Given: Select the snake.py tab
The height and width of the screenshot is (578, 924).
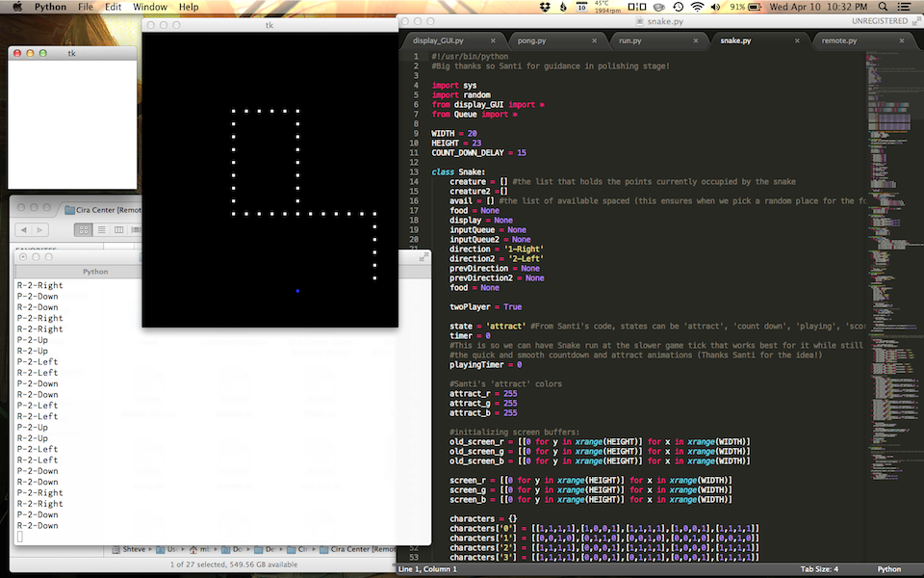Looking at the screenshot, I should click(x=735, y=40).
